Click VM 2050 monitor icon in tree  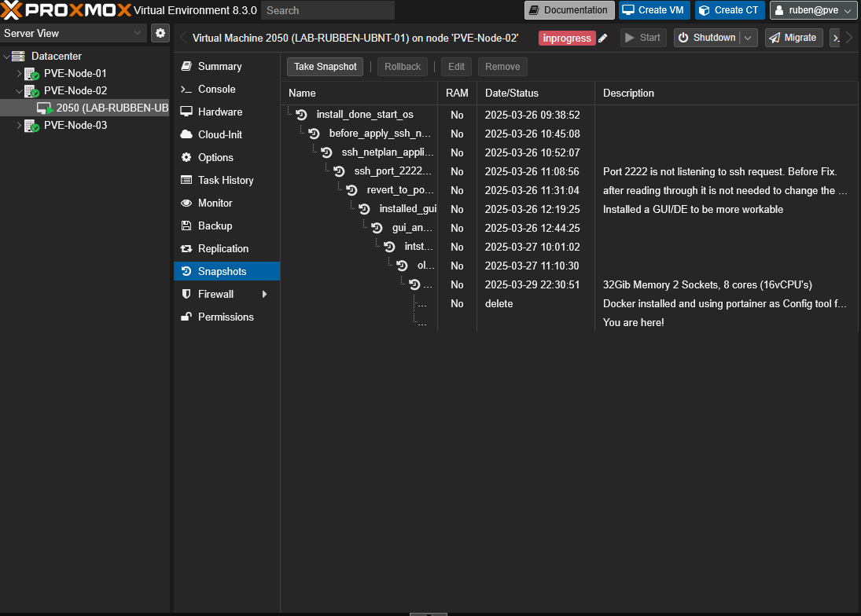coord(45,108)
